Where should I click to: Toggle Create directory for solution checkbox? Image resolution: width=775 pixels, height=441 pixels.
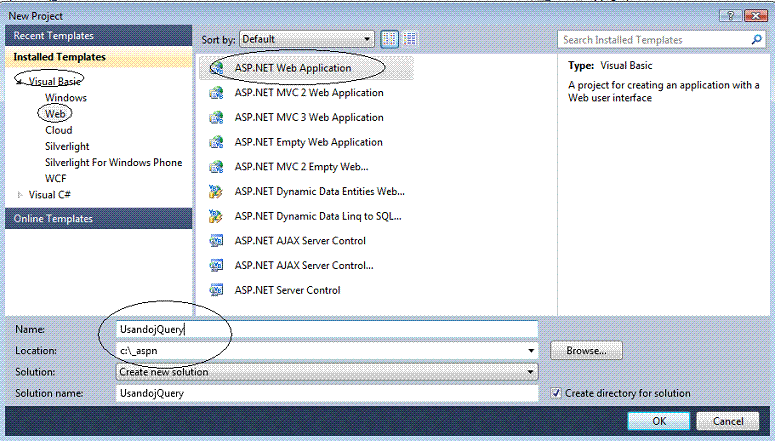(556, 393)
